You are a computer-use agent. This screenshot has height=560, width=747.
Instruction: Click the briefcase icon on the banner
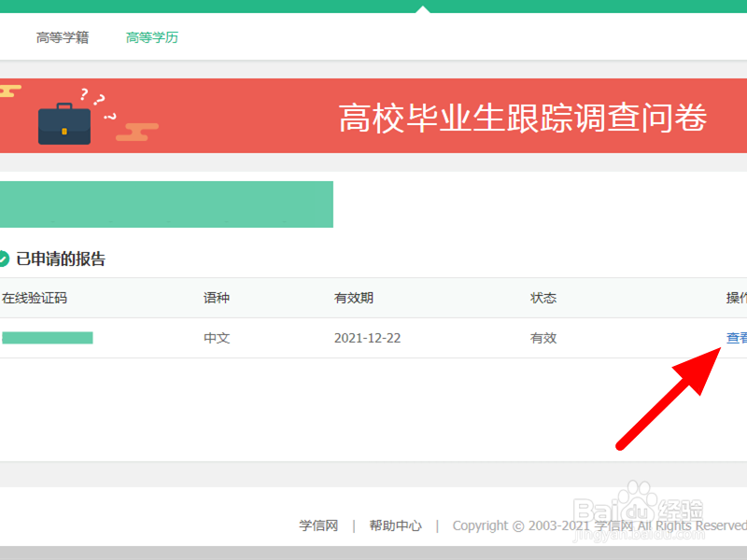pos(64,123)
